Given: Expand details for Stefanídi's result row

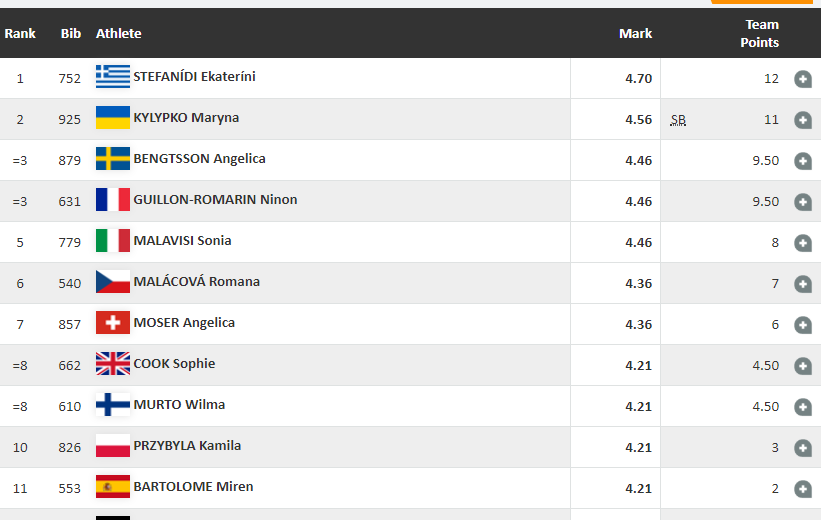Looking at the screenshot, I should click(802, 79).
